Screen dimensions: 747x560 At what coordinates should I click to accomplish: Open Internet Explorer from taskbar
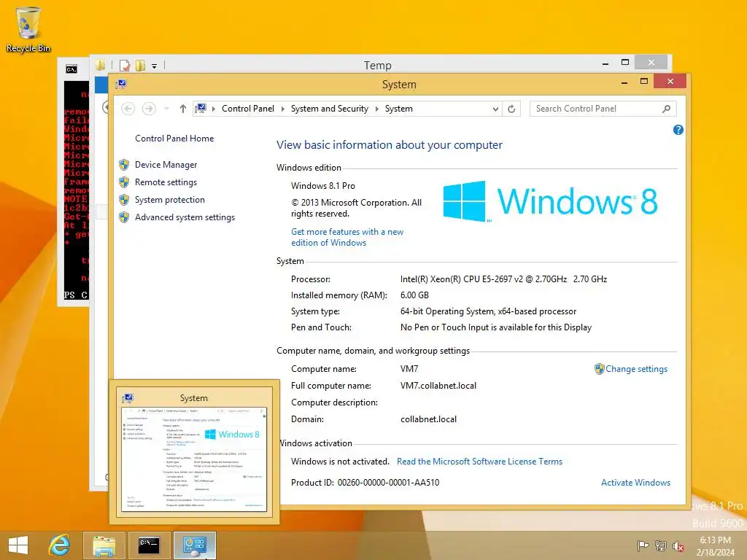(x=59, y=545)
